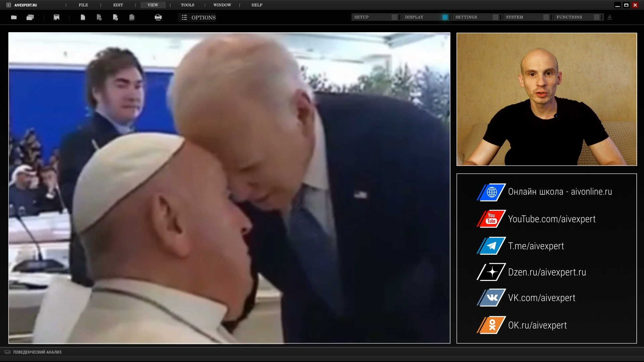Click the save floppy disk icon
Viewport: 644px width, 362px height.
click(56, 17)
